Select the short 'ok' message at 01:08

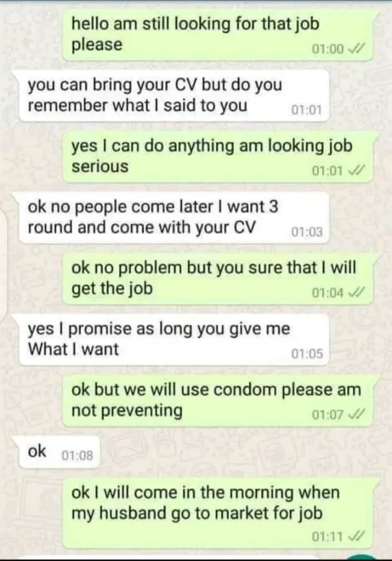tap(59, 452)
